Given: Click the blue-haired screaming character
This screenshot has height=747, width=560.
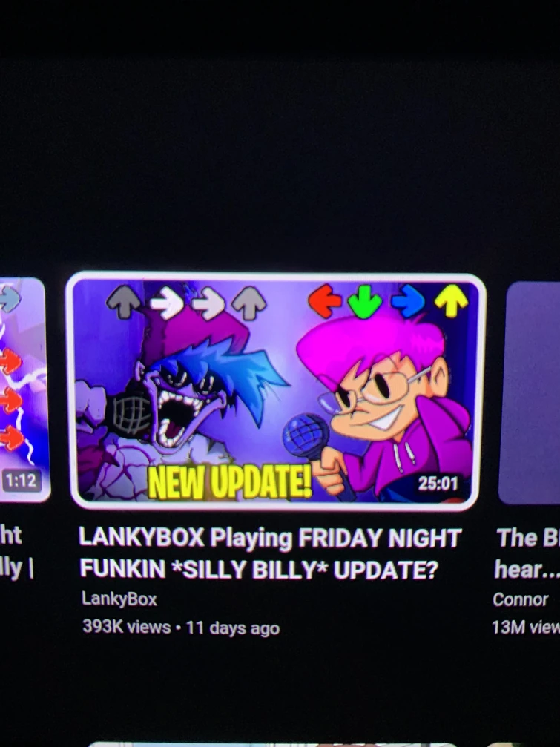Looking at the screenshot, I should pos(185,395).
